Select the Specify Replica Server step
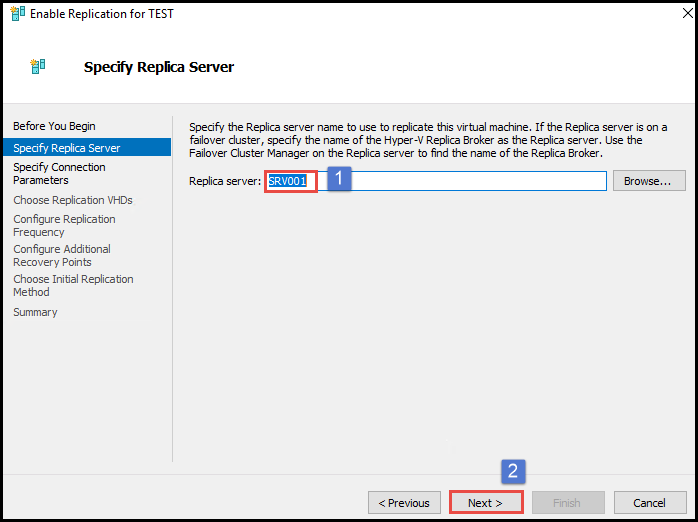The width and height of the screenshot is (698, 522). click(x=67, y=148)
